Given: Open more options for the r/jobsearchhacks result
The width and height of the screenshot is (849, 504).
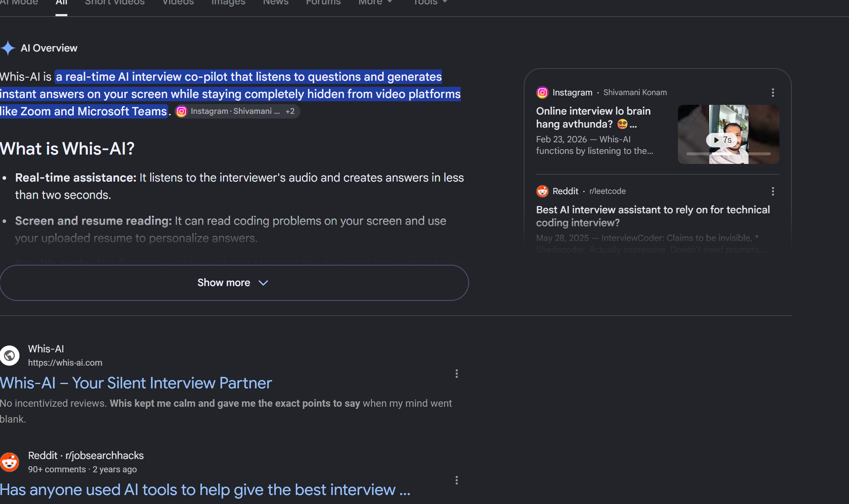Looking at the screenshot, I should [456, 480].
